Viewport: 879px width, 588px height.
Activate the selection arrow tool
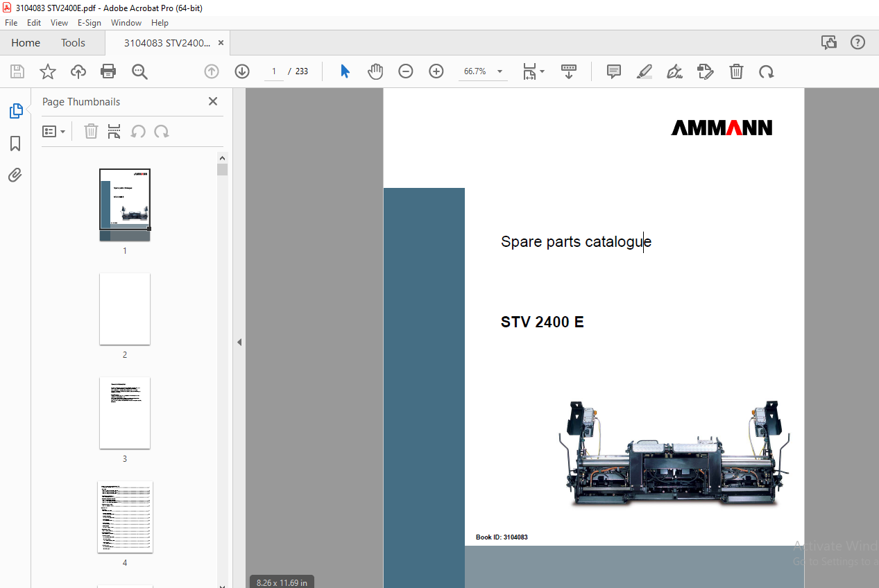pos(345,71)
